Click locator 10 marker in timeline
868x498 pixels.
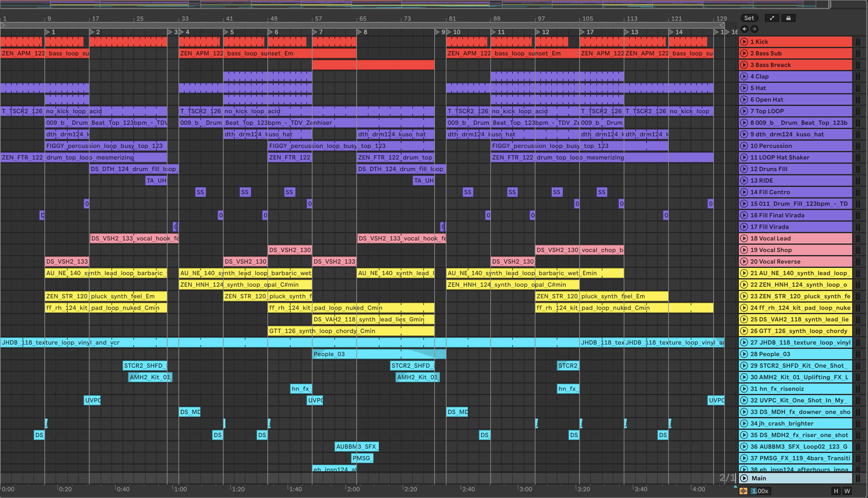coord(449,32)
